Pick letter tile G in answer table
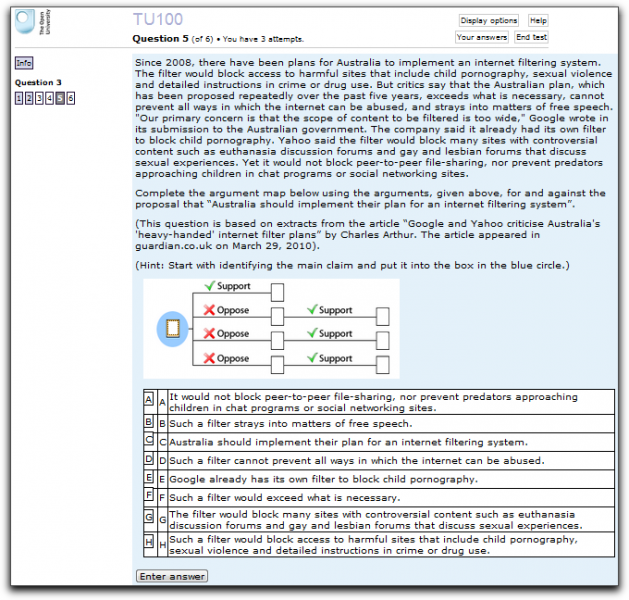 [149, 520]
